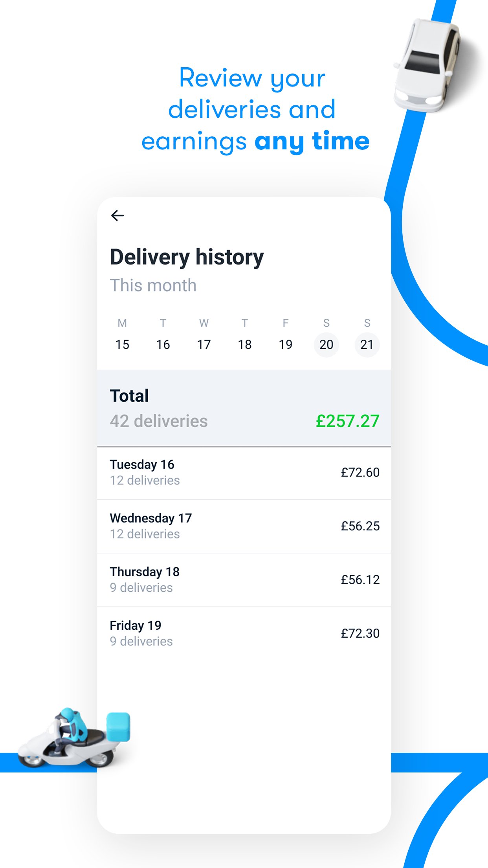The height and width of the screenshot is (868, 488).
Task: Tap highlighted Saturday 20 date
Action: coord(326,344)
